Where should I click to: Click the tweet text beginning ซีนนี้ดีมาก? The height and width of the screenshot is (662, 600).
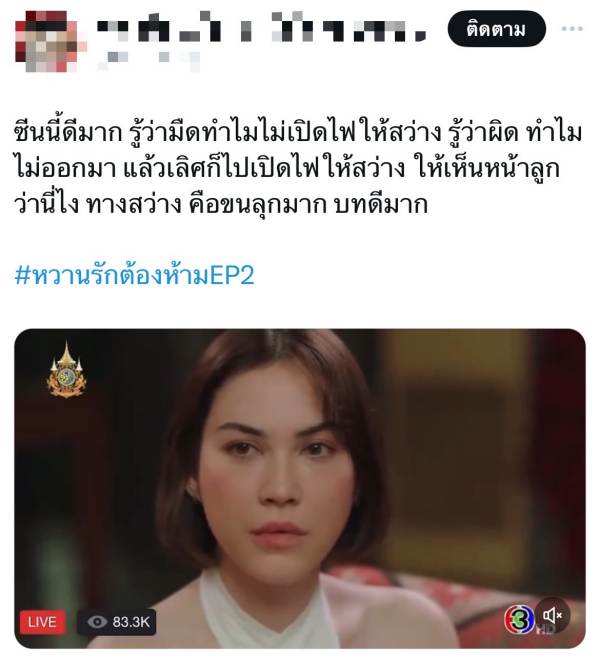click(297, 168)
